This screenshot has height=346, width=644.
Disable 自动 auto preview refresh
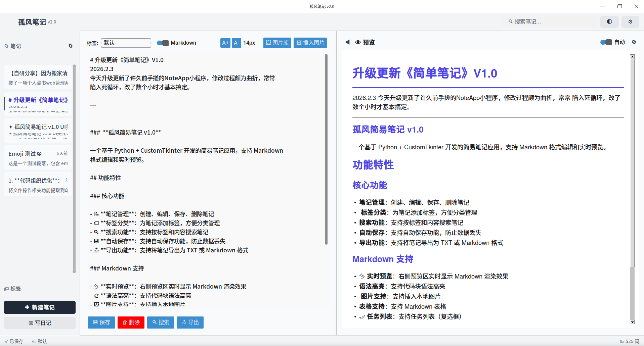click(x=606, y=42)
